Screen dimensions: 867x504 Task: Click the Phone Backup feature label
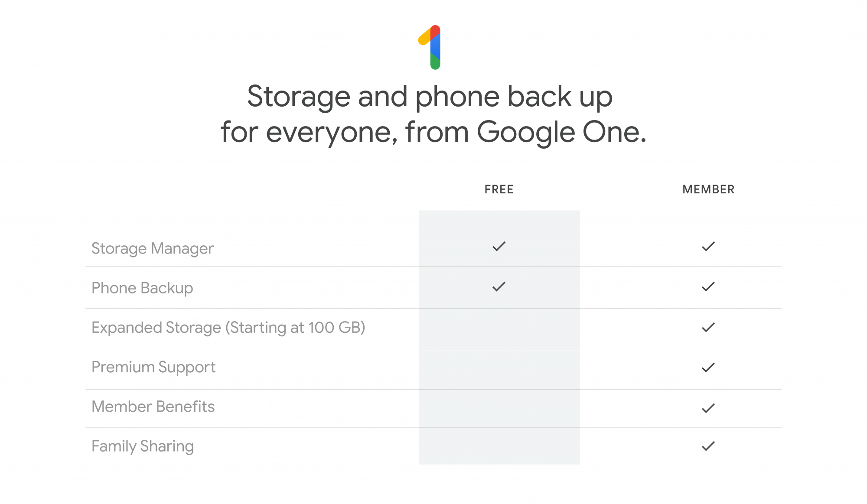point(142,288)
